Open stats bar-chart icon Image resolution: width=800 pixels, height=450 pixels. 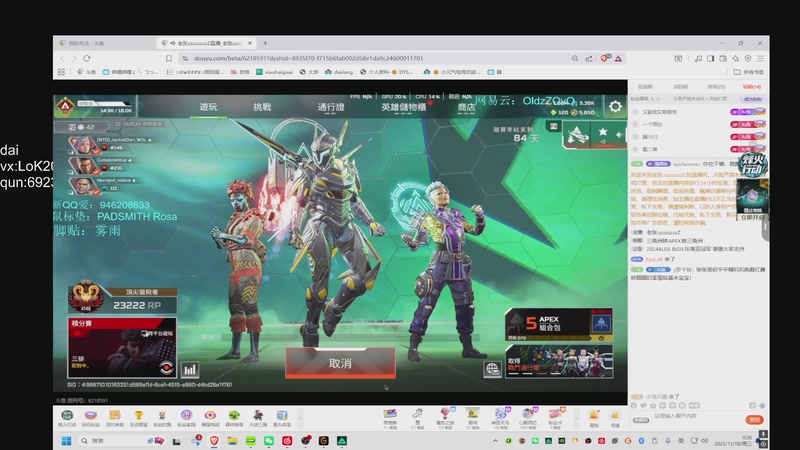coord(190,369)
